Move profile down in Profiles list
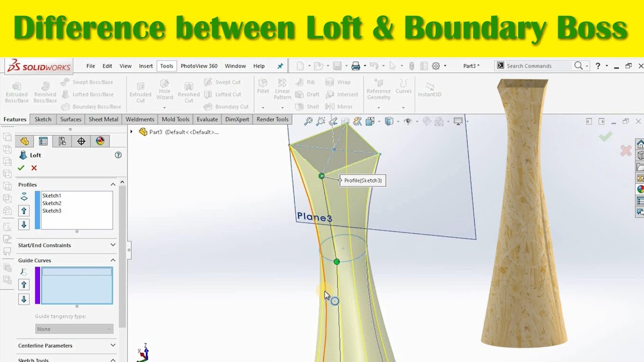Image resolution: width=644 pixels, height=362 pixels. (24, 224)
